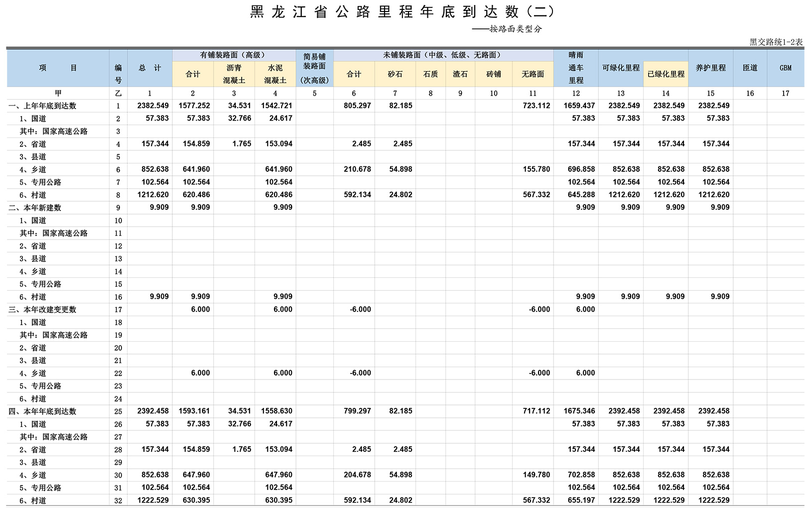The height and width of the screenshot is (508, 812).
Task: Click row label 二、本年新建数
Action: point(35,208)
